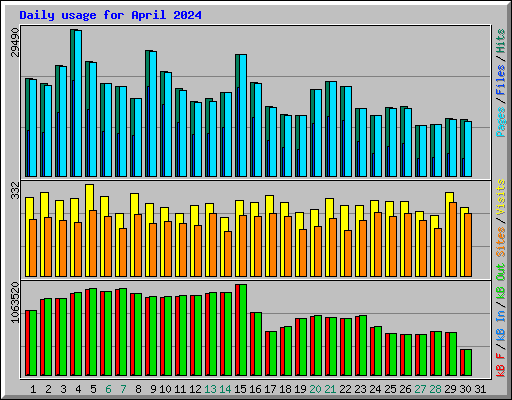Click day label 15 on x-axis

[240, 389]
